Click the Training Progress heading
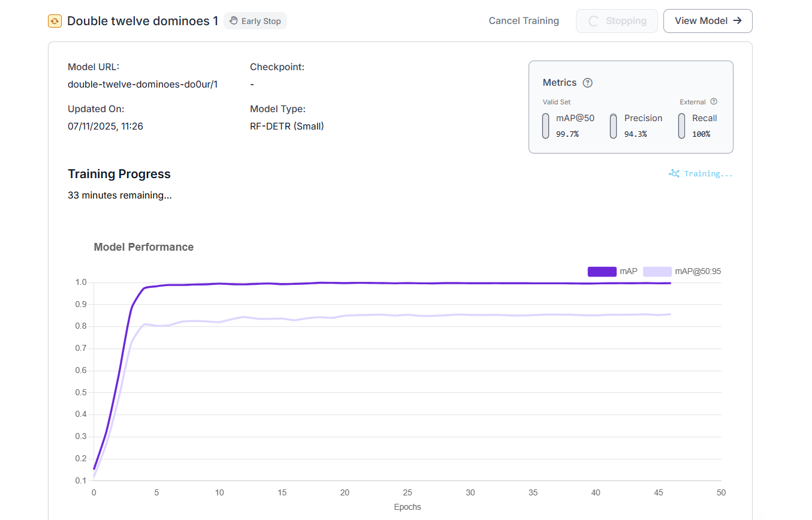812x520 pixels. click(x=119, y=174)
